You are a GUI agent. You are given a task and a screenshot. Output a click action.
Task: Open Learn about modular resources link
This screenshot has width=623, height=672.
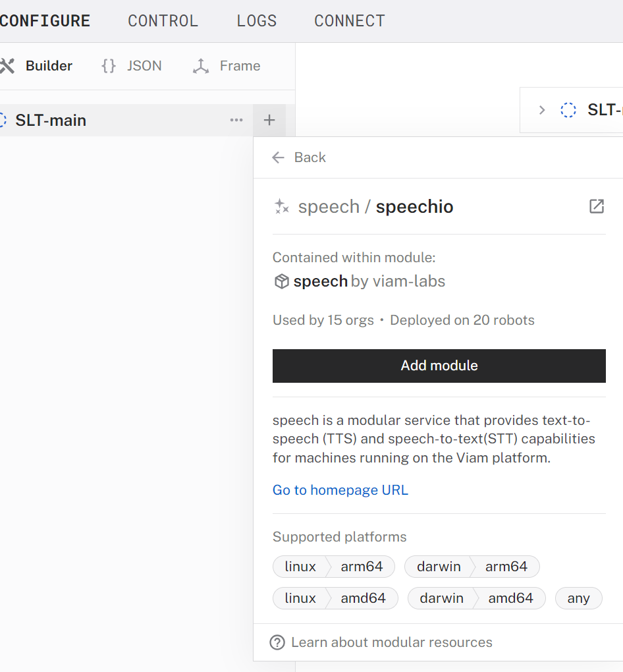click(x=391, y=642)
